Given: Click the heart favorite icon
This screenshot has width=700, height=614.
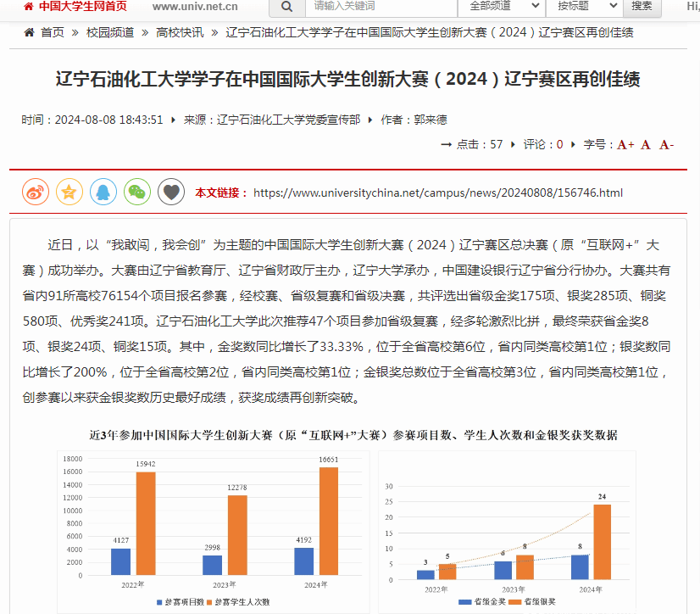Looking at the screenshot, I should tap(171, 193).
